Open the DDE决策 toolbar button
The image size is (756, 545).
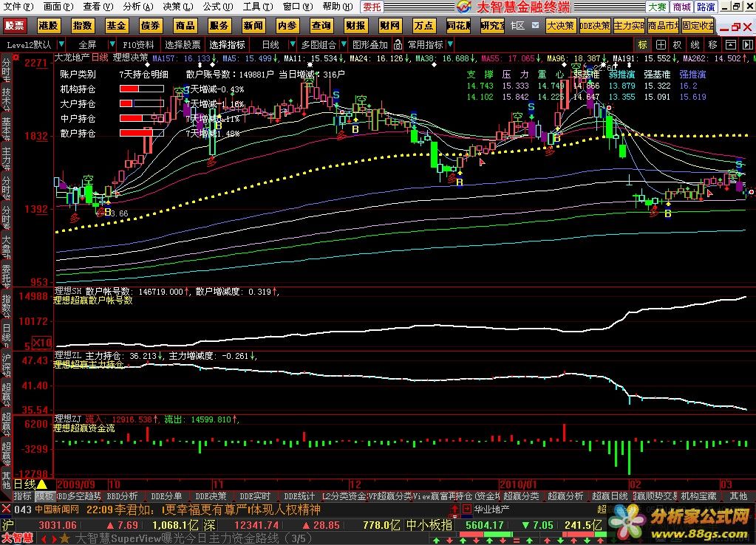pos(594,26)
